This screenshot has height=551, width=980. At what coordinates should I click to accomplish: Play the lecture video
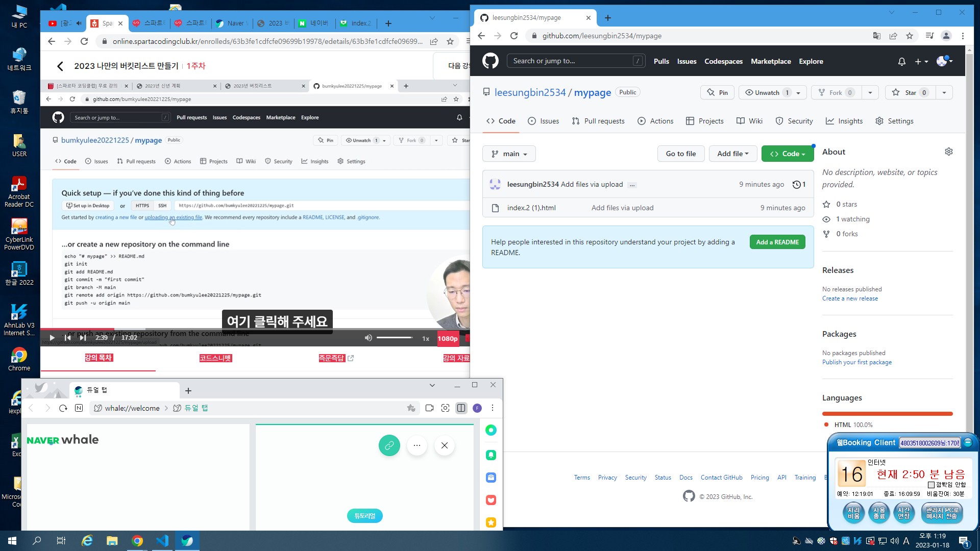52,338
